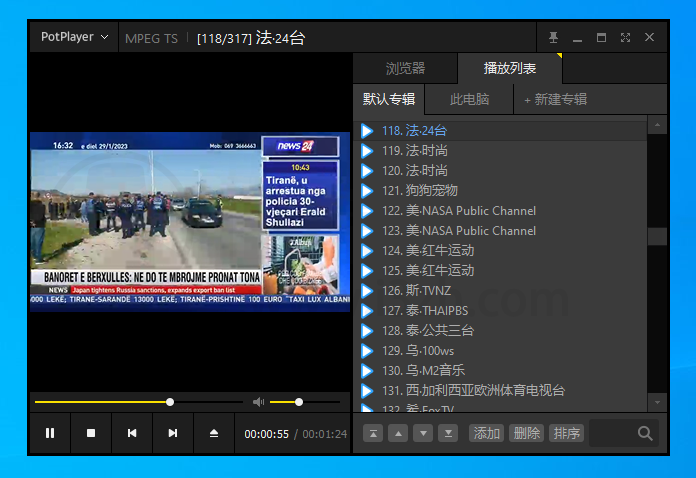Click play icon beside 118. 法·24台

coord(367,131)
